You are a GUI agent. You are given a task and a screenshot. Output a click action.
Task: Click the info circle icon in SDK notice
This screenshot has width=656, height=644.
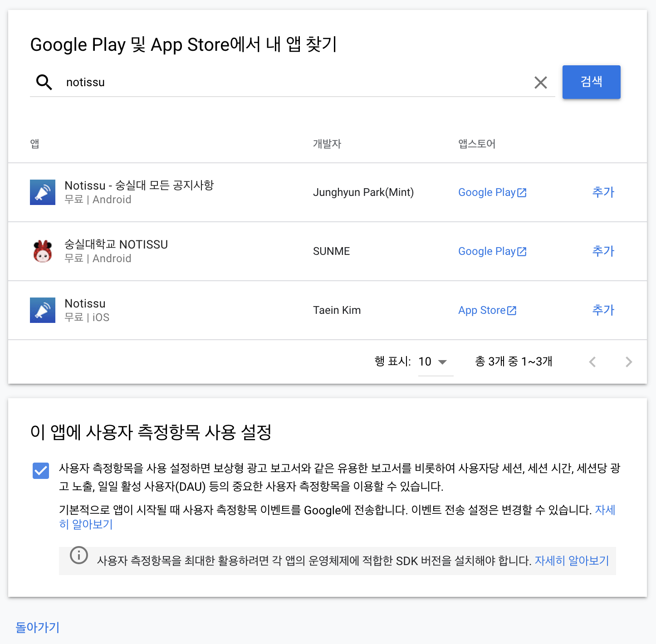[x=78, y=556]
